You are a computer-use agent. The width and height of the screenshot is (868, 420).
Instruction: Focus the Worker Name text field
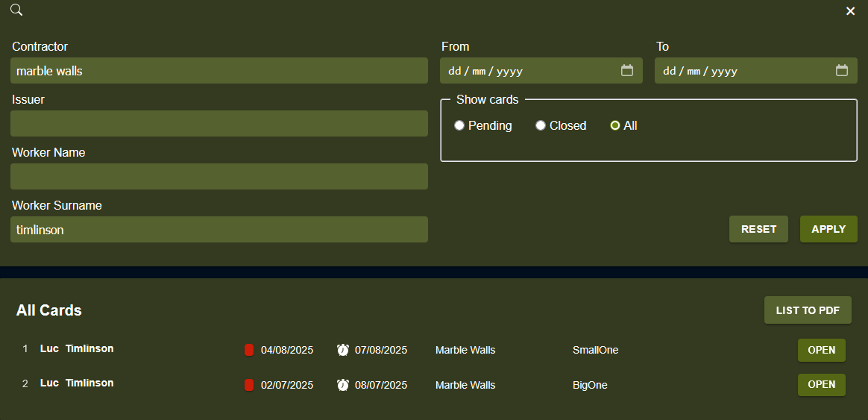(x=219, y=177)
